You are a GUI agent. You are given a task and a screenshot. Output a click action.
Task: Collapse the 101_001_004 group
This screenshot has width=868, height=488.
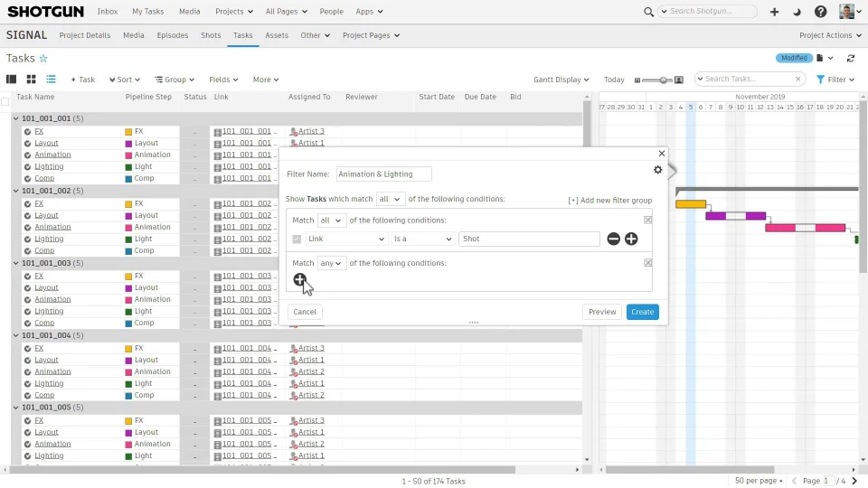[15, 335]
